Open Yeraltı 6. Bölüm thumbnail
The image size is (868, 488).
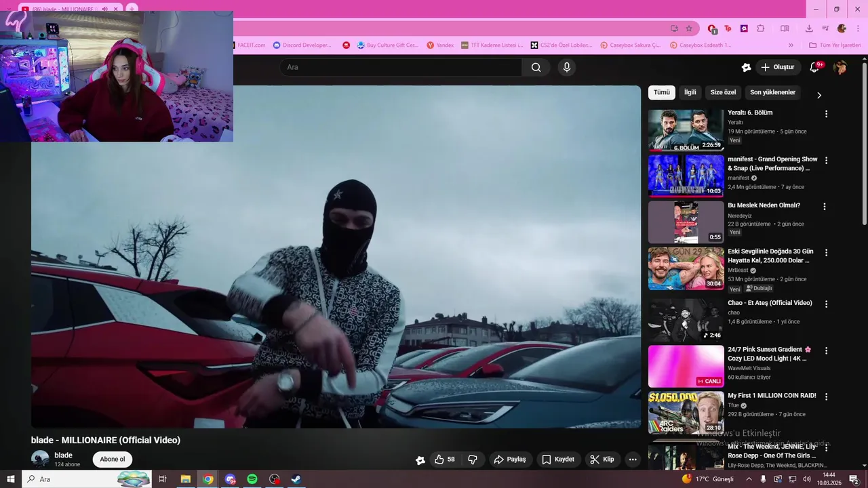[686, 130]
